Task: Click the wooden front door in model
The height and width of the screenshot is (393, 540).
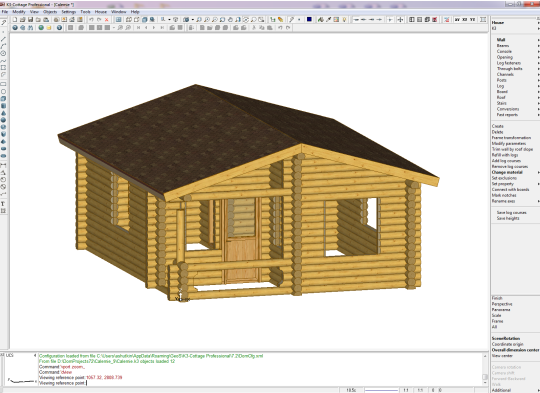Action: click(242, 239)
